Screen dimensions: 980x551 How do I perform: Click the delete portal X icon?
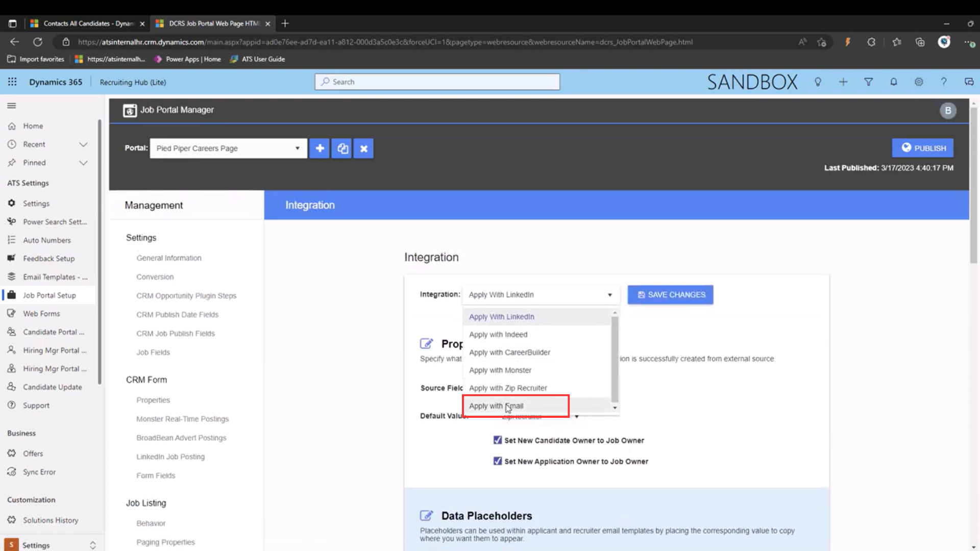(x=364, y=148)
